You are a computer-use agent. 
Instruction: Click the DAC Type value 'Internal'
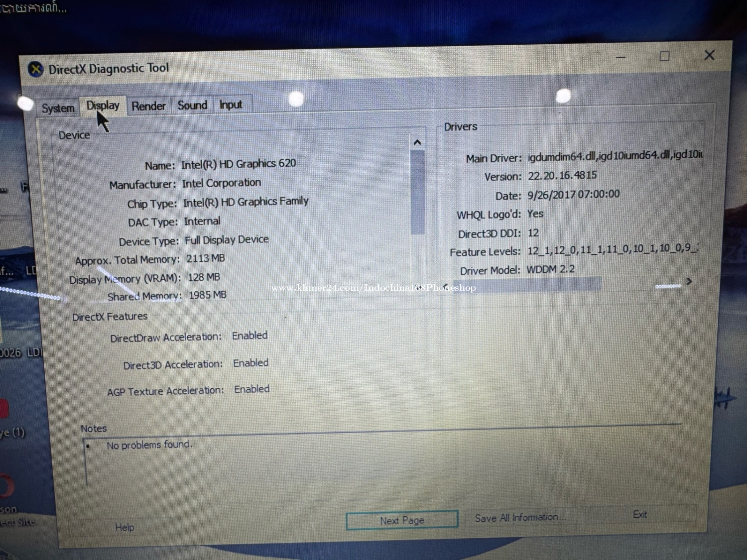click(x=202, y=221)
